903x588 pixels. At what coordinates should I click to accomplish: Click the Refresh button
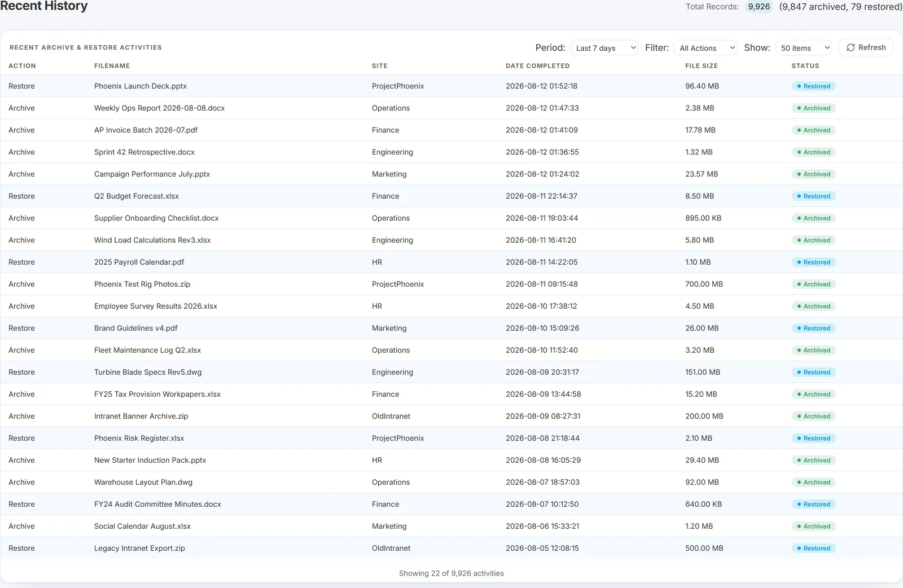coord(866,47)
